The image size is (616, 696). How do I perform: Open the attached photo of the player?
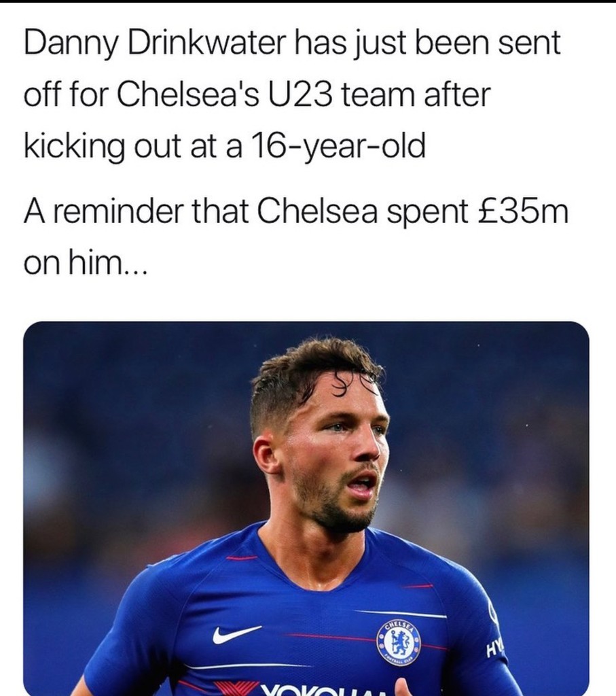[306, 508]
